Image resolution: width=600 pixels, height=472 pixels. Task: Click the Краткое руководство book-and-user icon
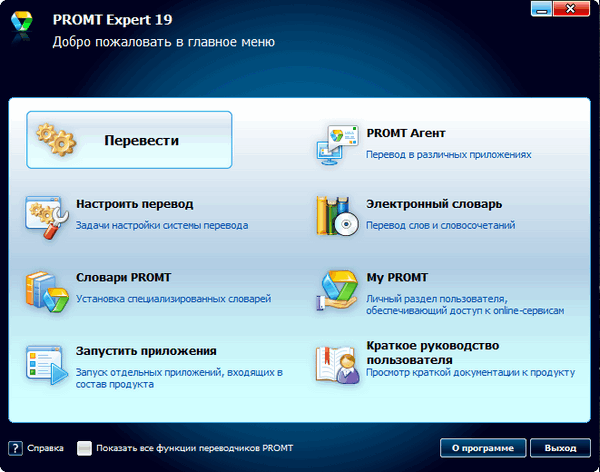click(x=338, y=364)
